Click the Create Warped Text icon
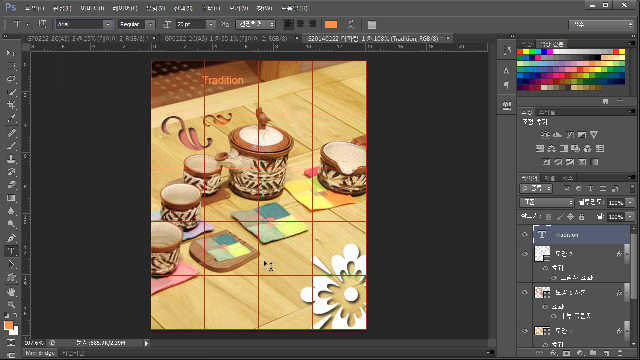Viewport: 640px width, 360px height. (x=351, y=24)
